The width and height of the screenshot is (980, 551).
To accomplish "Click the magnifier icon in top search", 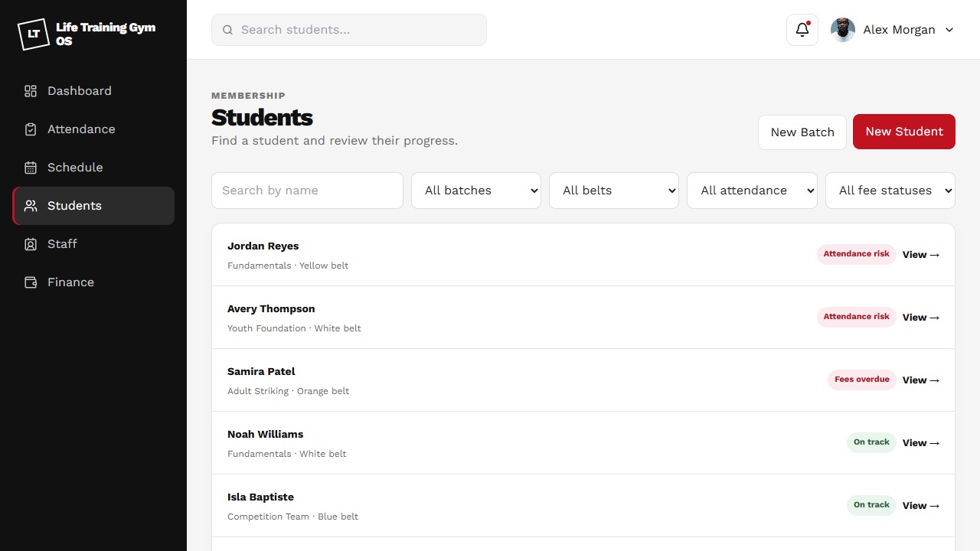I will point(227,30).
